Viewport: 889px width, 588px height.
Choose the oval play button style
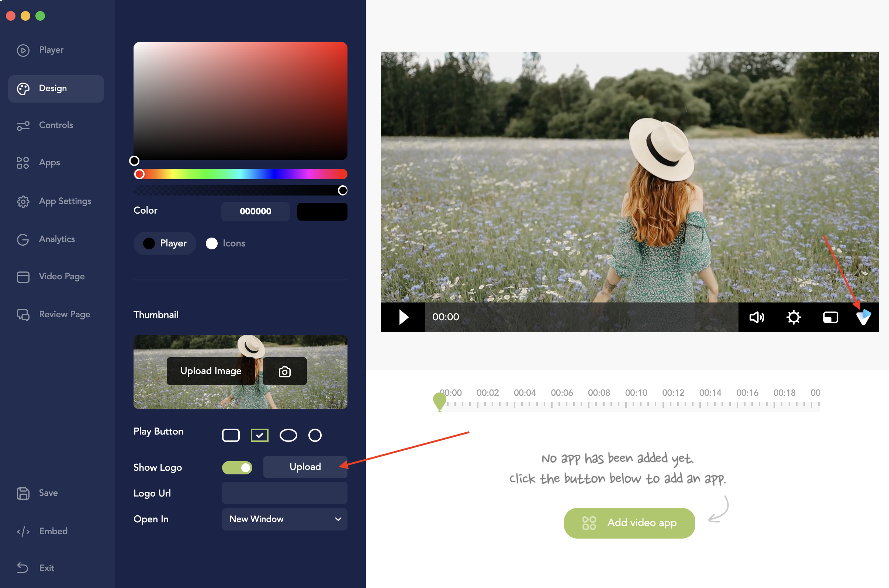click(288, 435)
